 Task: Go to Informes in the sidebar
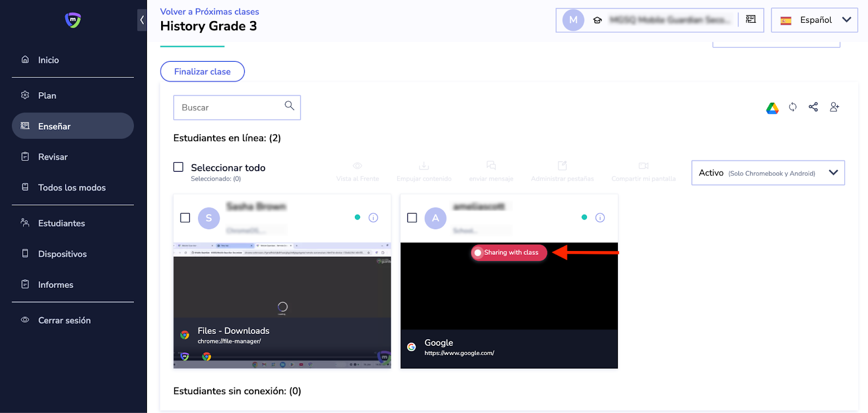click(55, 285)
